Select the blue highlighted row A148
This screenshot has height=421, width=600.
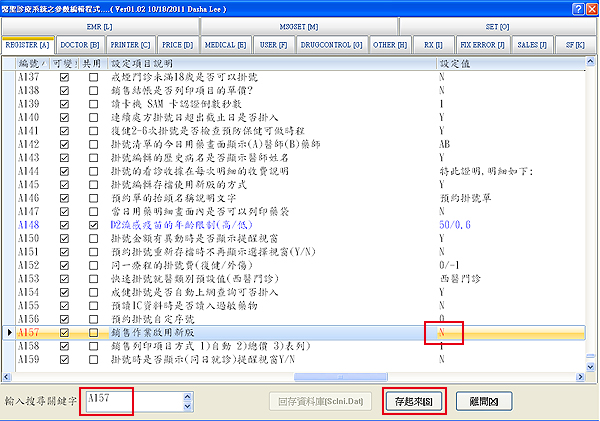250,226
